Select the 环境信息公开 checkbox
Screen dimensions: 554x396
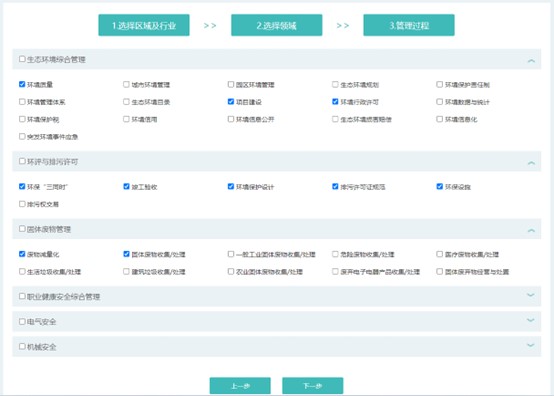click(x=231, y=119)
